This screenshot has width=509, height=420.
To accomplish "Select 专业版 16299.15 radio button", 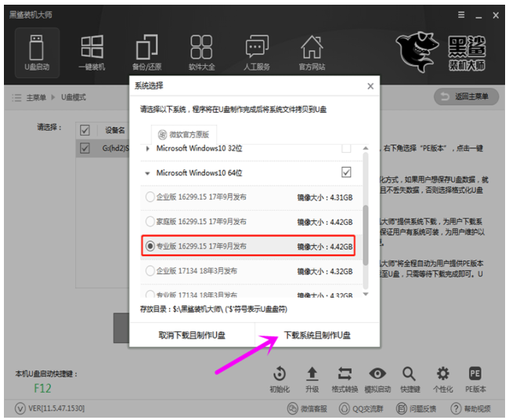I will click(x=150, y=246).
